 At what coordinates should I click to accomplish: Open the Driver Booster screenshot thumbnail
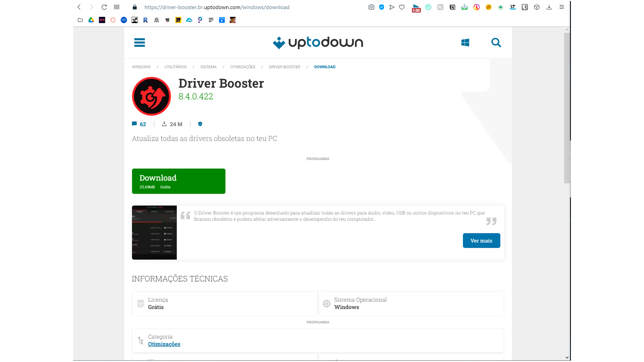(x=154, y=233)
